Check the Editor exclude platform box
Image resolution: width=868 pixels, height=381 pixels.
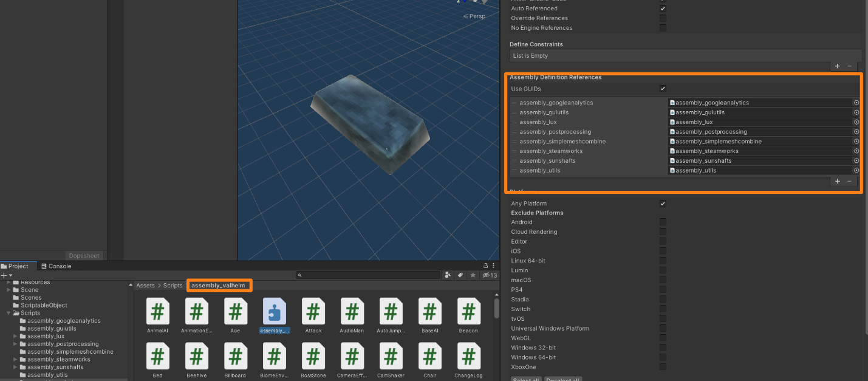click(x=663, y=242)
